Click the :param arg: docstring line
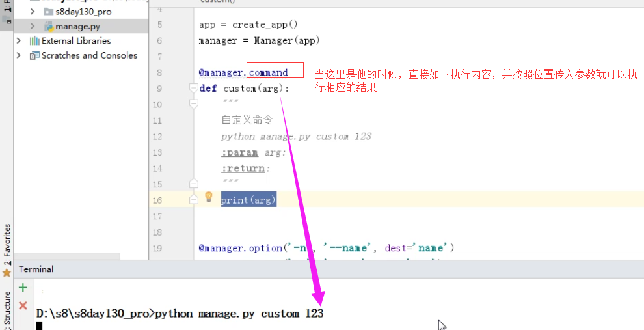644x330 pixels. tap(253, 152)
